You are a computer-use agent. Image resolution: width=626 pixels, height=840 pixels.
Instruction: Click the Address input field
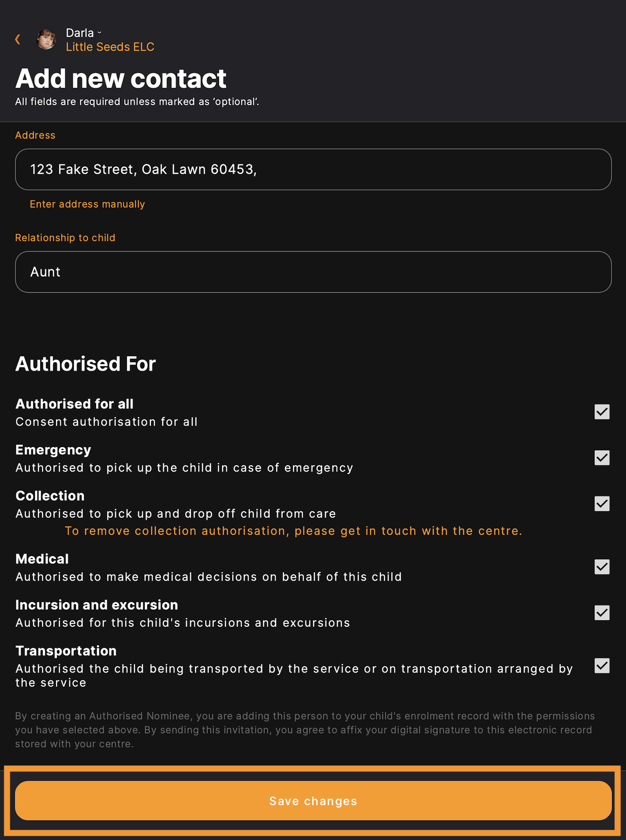point(313,169)
